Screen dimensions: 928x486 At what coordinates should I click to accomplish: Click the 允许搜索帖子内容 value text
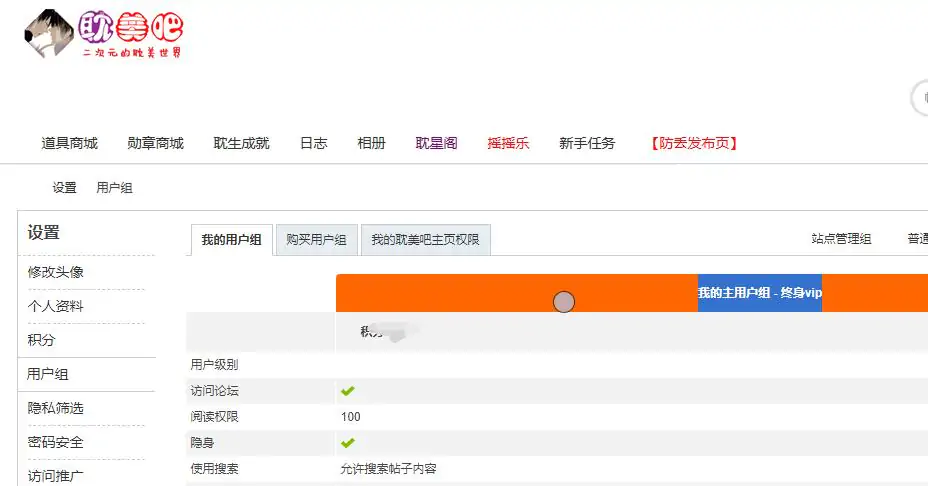388,469
